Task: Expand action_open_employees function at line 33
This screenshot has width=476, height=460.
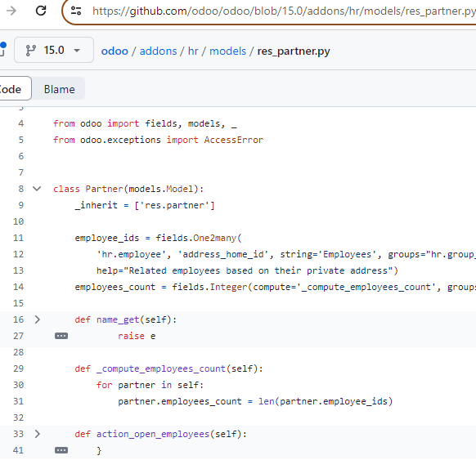Action: click(37, 434)
